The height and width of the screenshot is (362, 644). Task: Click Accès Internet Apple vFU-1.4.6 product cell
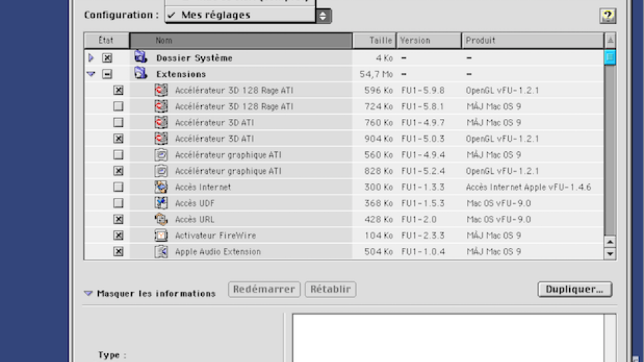click(529, 187)
